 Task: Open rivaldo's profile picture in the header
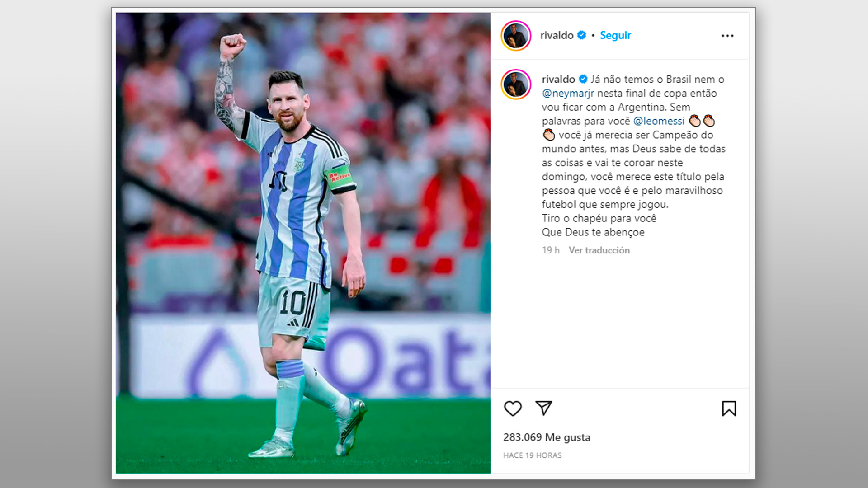point(516,36)
